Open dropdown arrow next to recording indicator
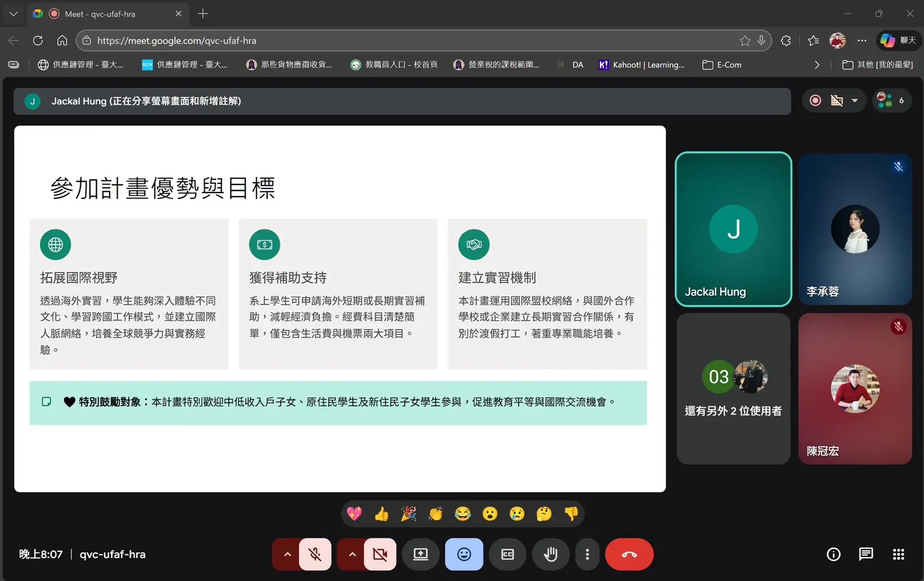 pos(855,101)
